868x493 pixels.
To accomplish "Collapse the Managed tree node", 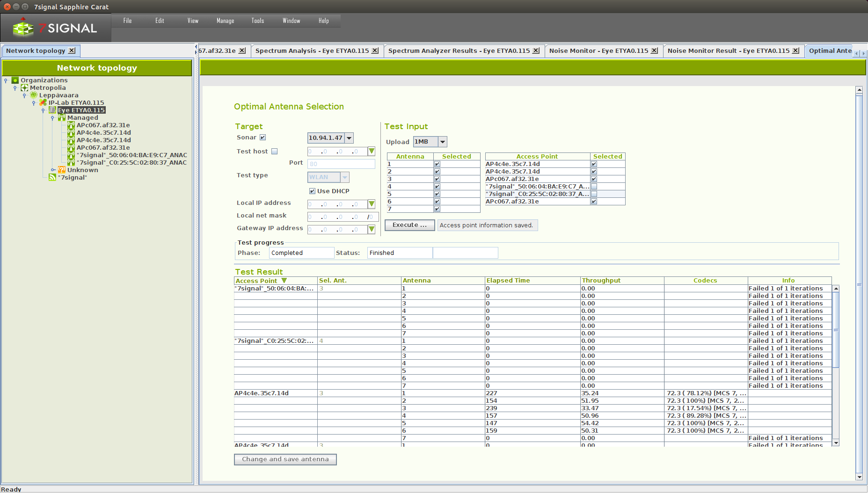I will [52, 118].
